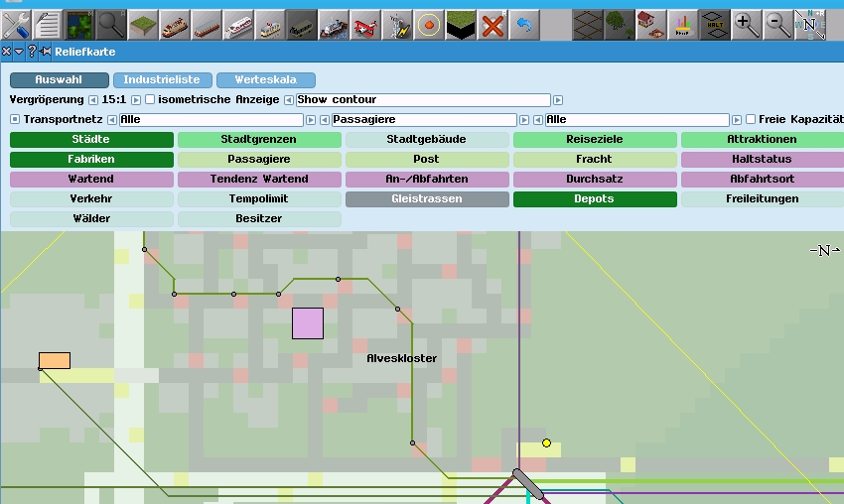
Task: Toggle the Gleistrassen map overlay
Action: [427, 199]
